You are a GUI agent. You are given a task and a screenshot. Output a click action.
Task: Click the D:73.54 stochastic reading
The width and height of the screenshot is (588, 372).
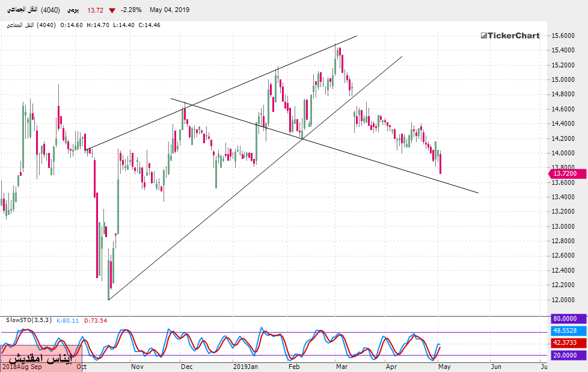click(x=97, y=320)
